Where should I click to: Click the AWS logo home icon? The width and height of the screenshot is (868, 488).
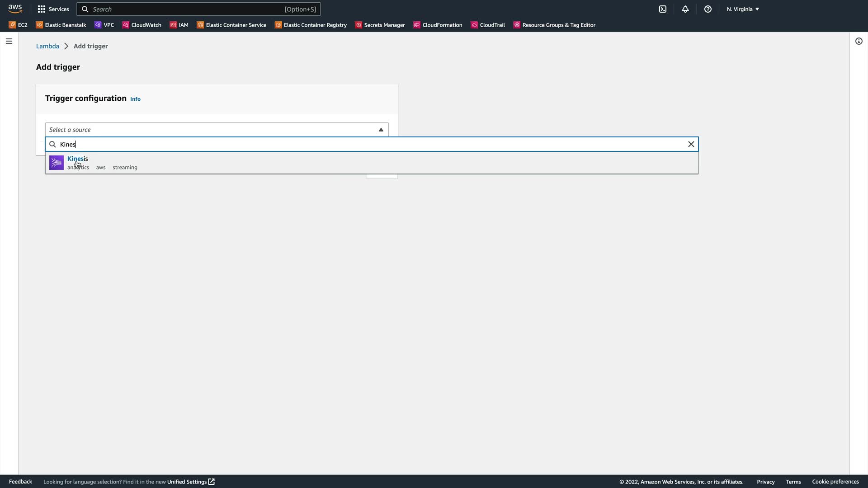click(x=15, y=9)
